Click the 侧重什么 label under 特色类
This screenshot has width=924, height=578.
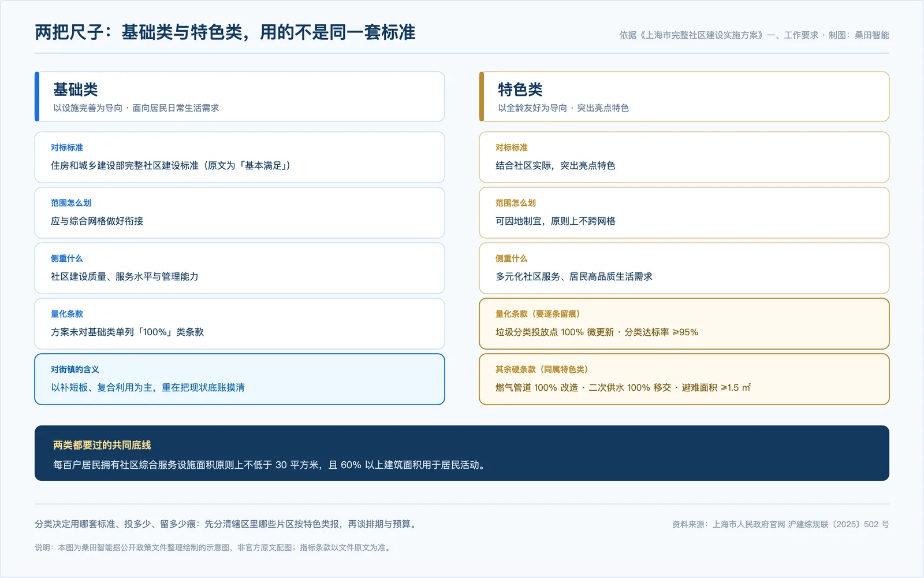click(x=512, y=258)
